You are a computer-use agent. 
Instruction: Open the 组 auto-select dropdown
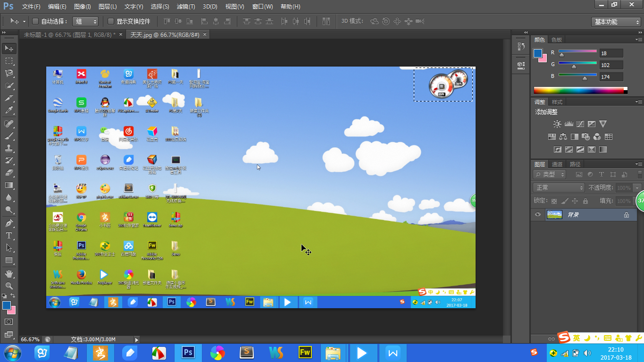(85, 21)
